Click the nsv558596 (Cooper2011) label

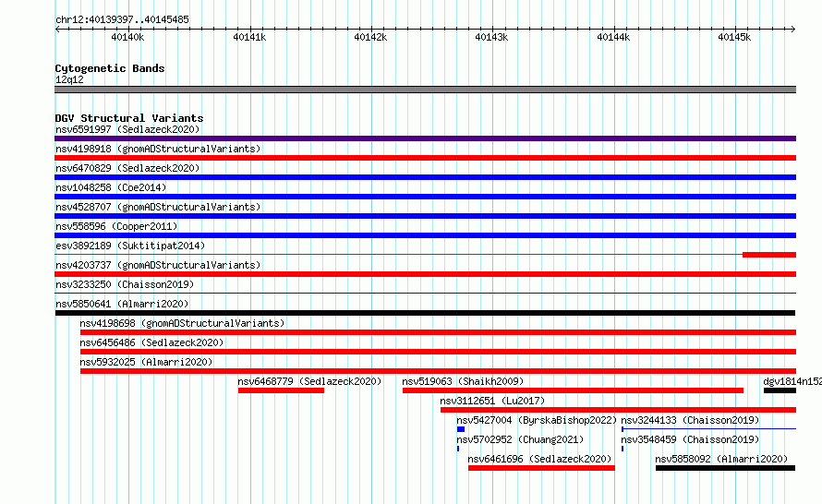coord(116,226)
